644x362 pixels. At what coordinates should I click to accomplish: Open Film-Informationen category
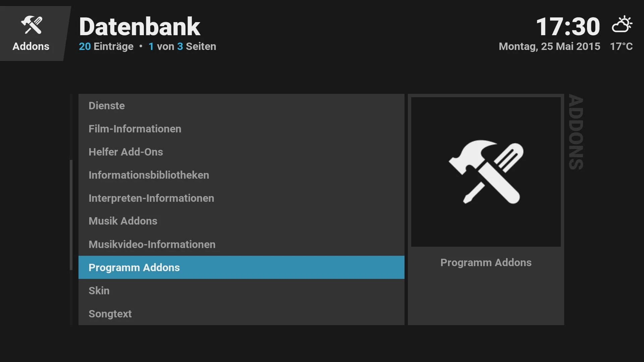241,129
